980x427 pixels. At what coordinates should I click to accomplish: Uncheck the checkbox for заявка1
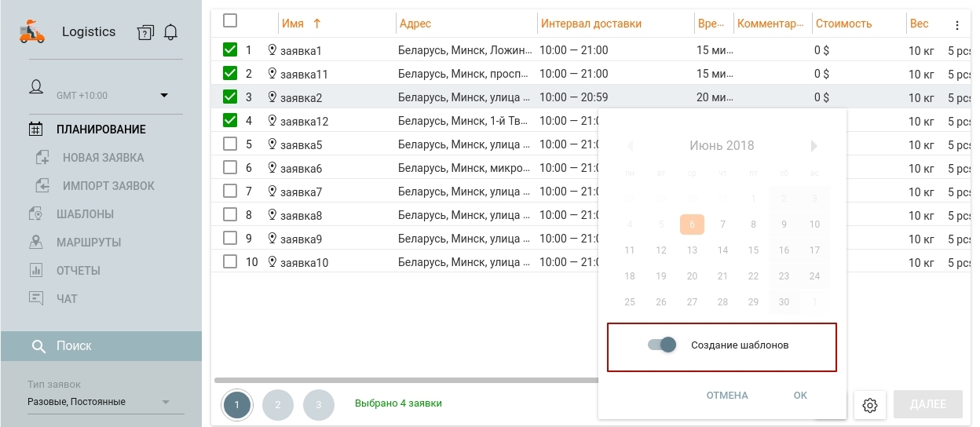tap(230, 50)
